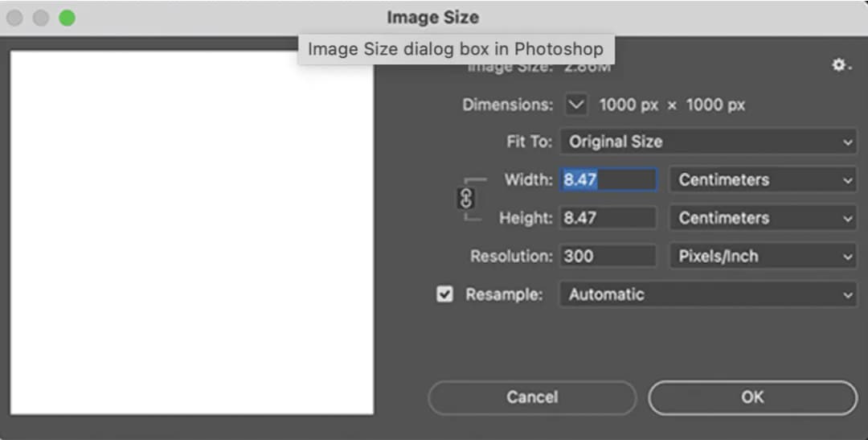
Task: Click into the Width value field
Action: tap(608, 179)
